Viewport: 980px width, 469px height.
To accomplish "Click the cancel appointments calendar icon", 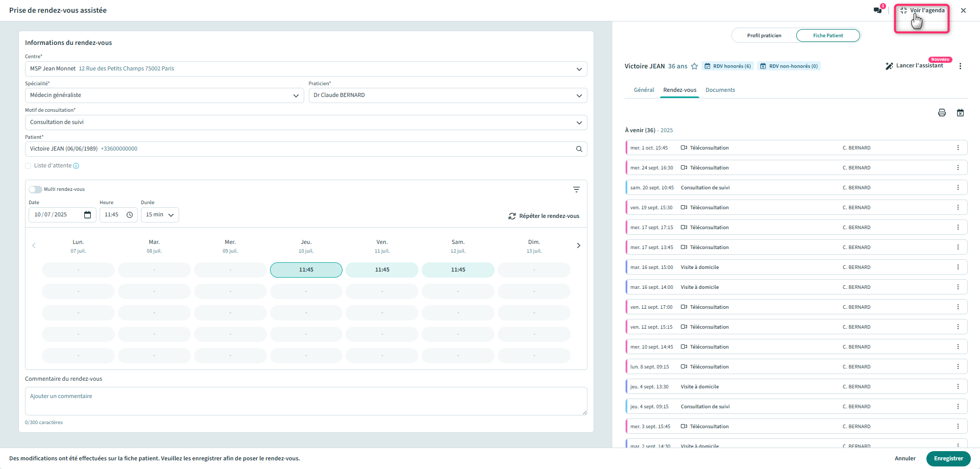I will [960, 113].
